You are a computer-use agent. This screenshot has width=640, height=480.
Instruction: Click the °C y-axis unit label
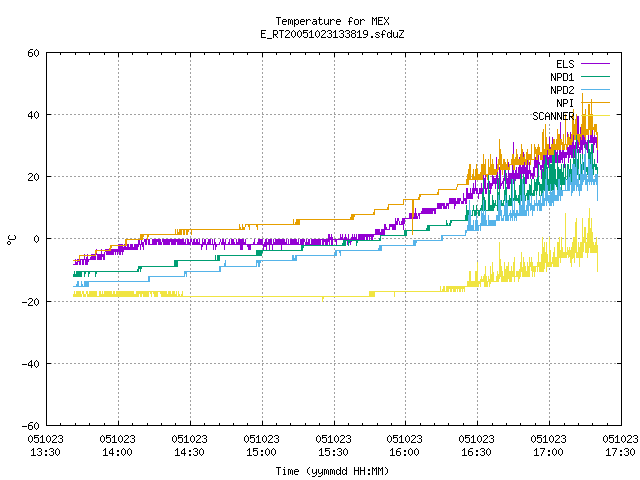11,240
